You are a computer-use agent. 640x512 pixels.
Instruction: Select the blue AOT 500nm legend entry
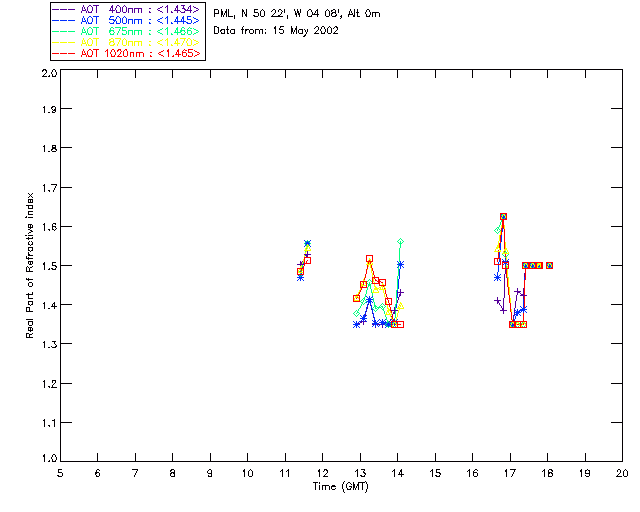(127, 20)
